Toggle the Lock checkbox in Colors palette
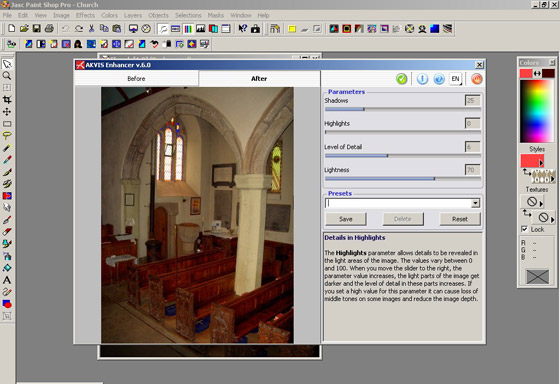Viewport: 560px width, 384px height. coord(524,229)
